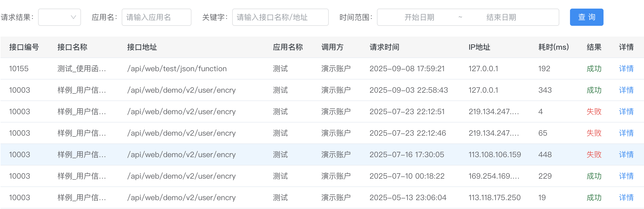Click the /api/web/test/json/function address cell
This screenshot has height=209, width=644.
click(x=177, y=69)
